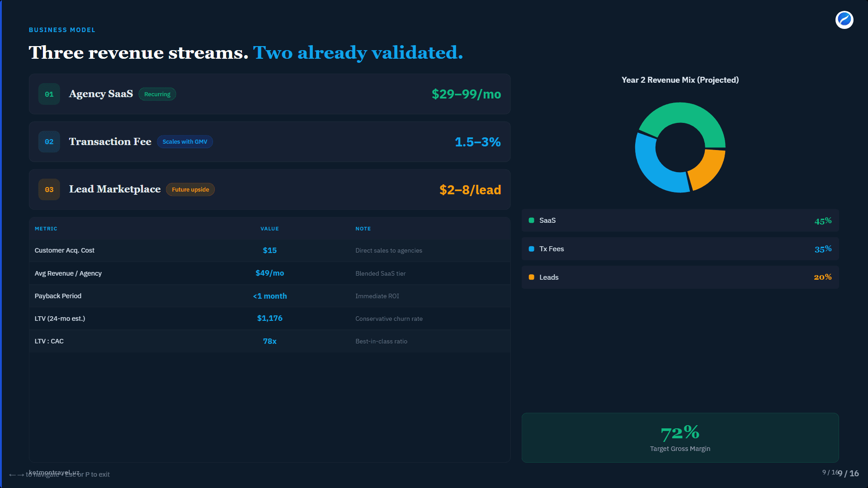Click the 9 / 16 slide counter
Image resolution: width=868 pixels, height=488 pixels.
tap(848, 474)
